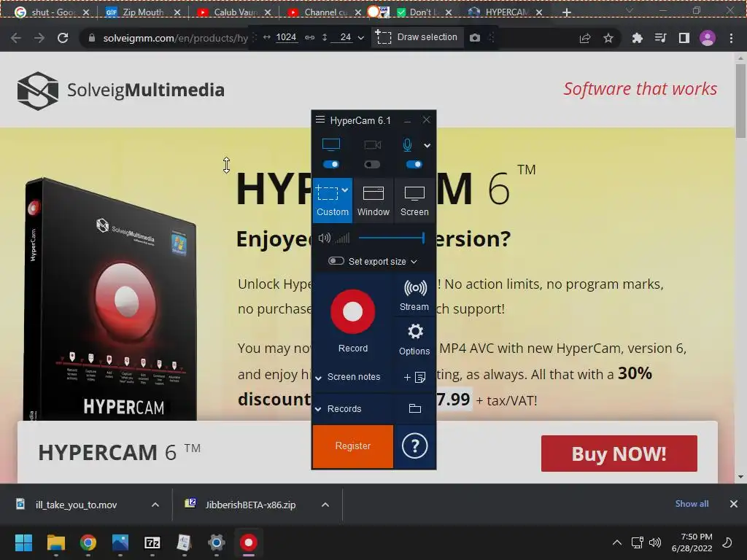Click the SolveigMultimedia logo
747x560 pixels.
pyautogui.click(x=120, y=90)
